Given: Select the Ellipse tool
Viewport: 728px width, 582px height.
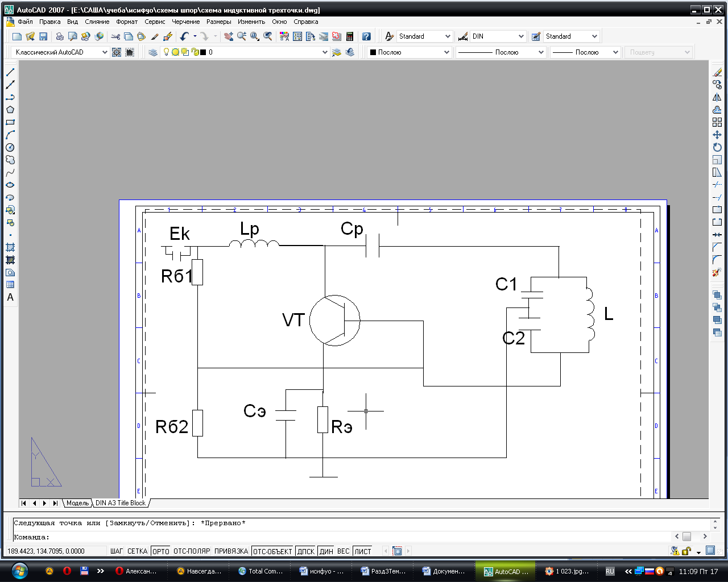Looking at the screenshot, I should [x=10, y=185].
